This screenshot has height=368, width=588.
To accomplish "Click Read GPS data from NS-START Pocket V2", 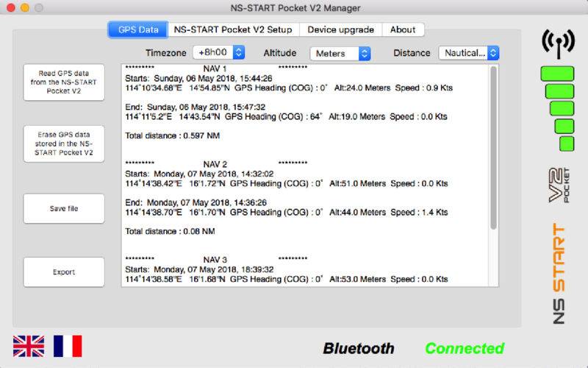I will tap(64, 82).
